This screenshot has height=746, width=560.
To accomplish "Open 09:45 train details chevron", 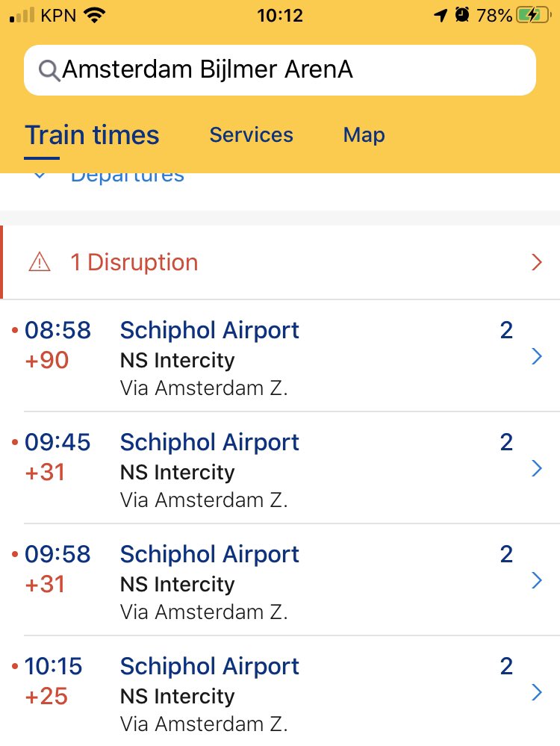I will 537,469.
